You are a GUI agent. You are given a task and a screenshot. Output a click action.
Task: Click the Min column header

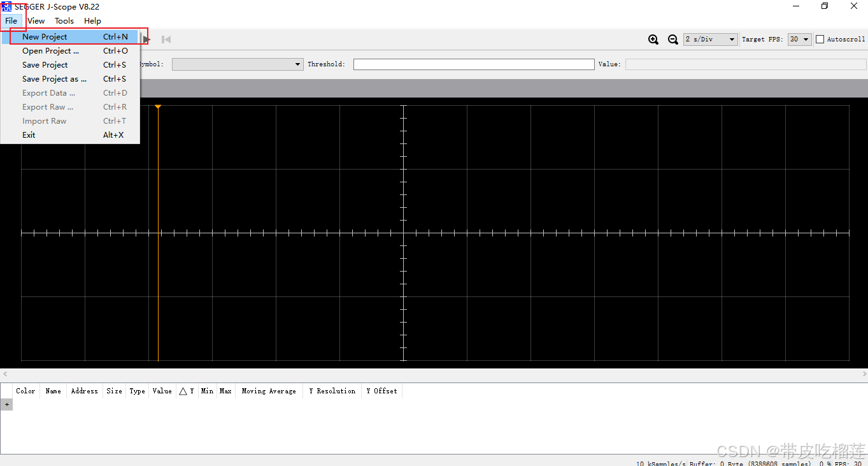[x=207, y=391]
